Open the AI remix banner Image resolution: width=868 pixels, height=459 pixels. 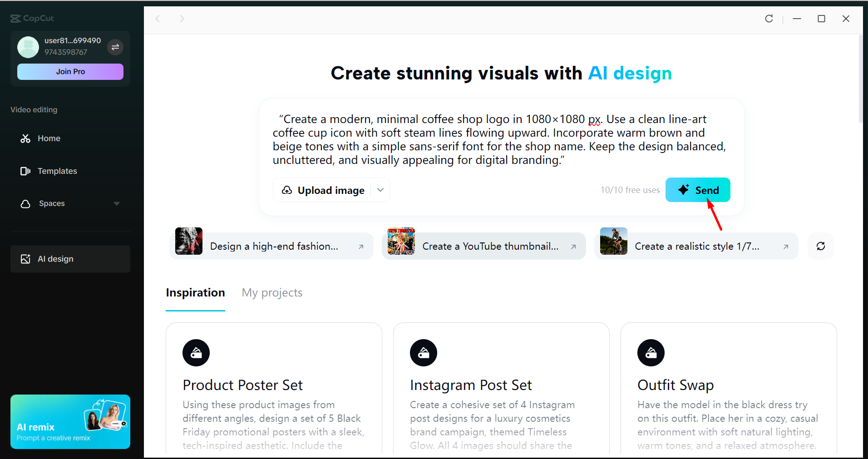pos(70,422)
